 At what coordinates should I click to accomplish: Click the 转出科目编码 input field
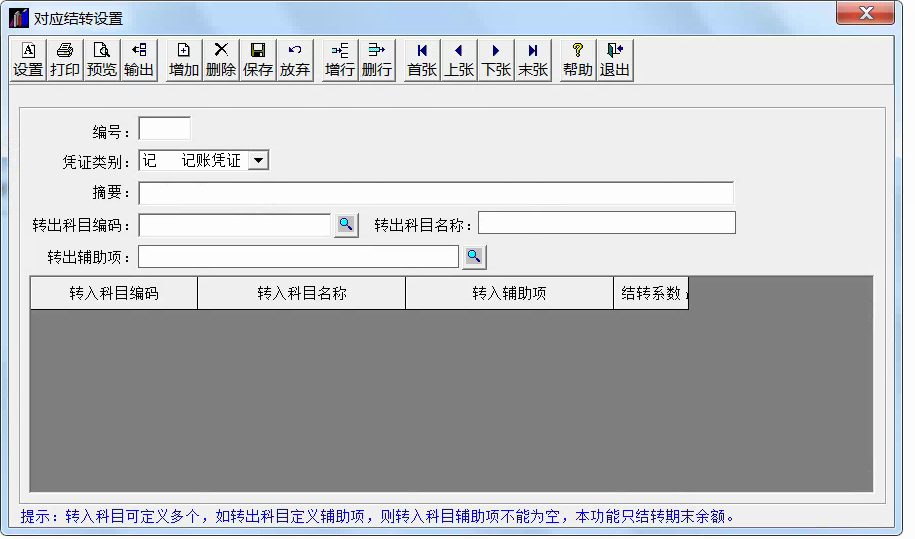tap(235, 225)
